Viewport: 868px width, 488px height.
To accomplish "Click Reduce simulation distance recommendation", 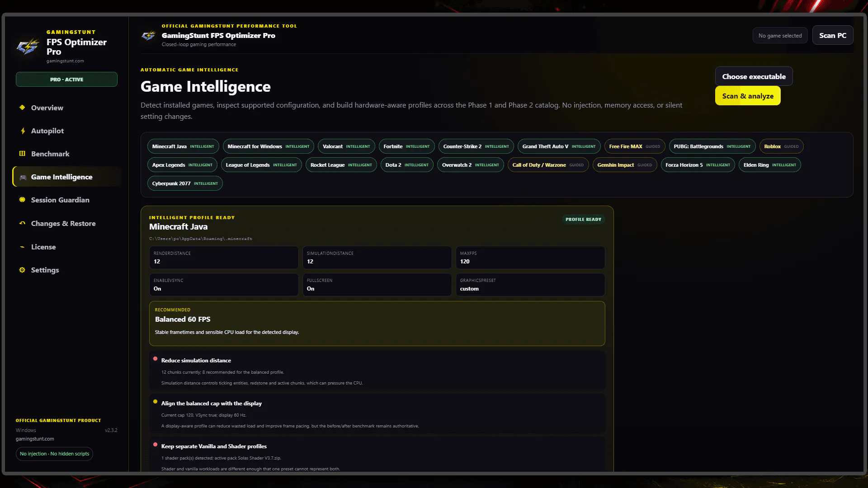I will tap(377, 371).
